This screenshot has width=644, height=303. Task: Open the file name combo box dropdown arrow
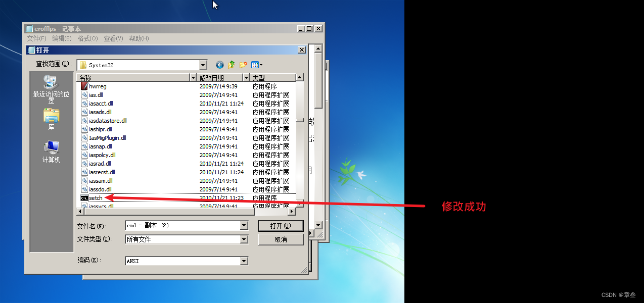(244, 226)
